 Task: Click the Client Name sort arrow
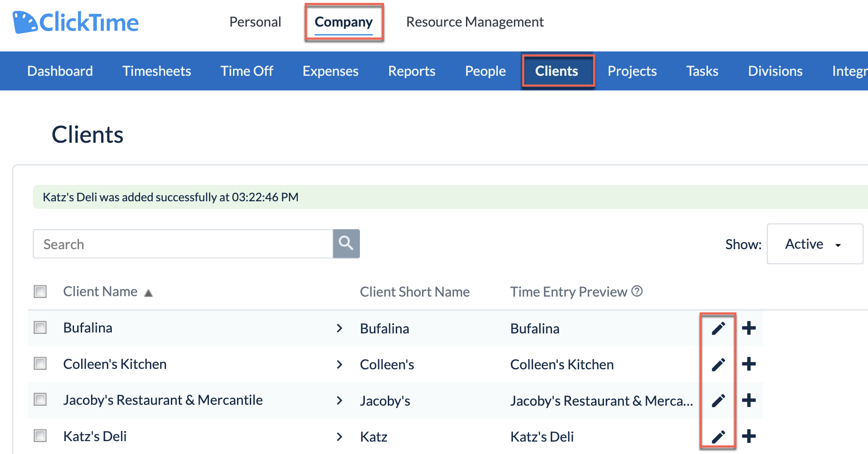[148, 293]
